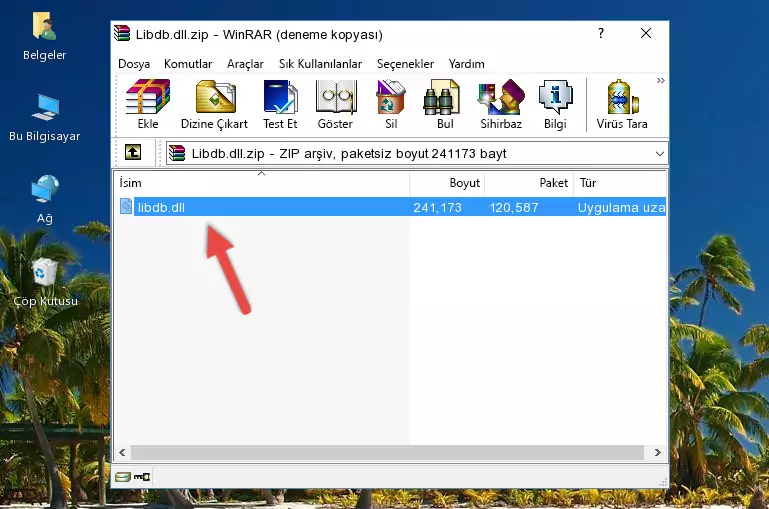The height and width of the screenshot is (509, 769).
Task: Select the libdb.dll file name
Action: pos(161,207)
